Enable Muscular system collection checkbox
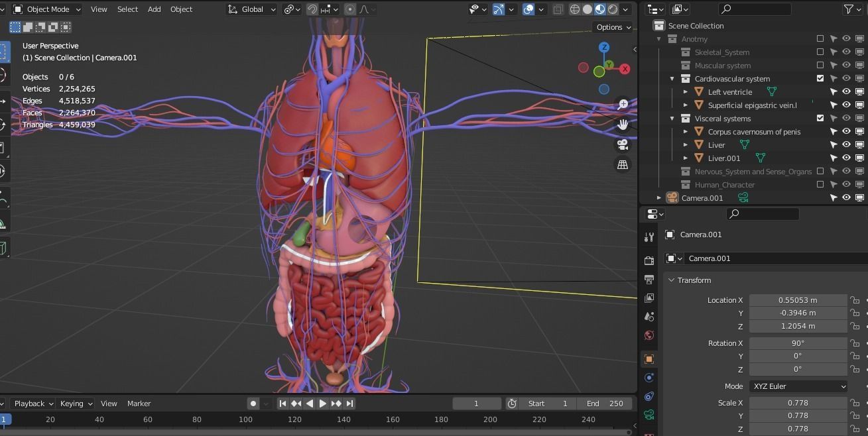 [820, 65]
